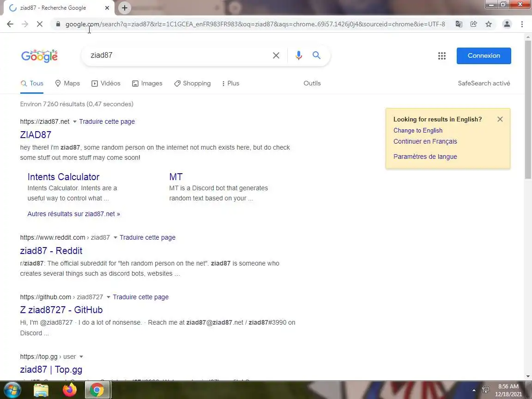This screenshot has height=399, width=532.
Task: Expand dropdown arrow next to reddit.com result
Action: (115, 237)
